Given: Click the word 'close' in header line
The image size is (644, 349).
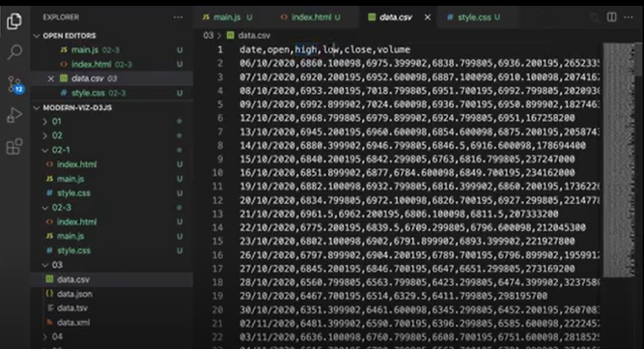Looking at the screenshot, I should pos(358,49).
